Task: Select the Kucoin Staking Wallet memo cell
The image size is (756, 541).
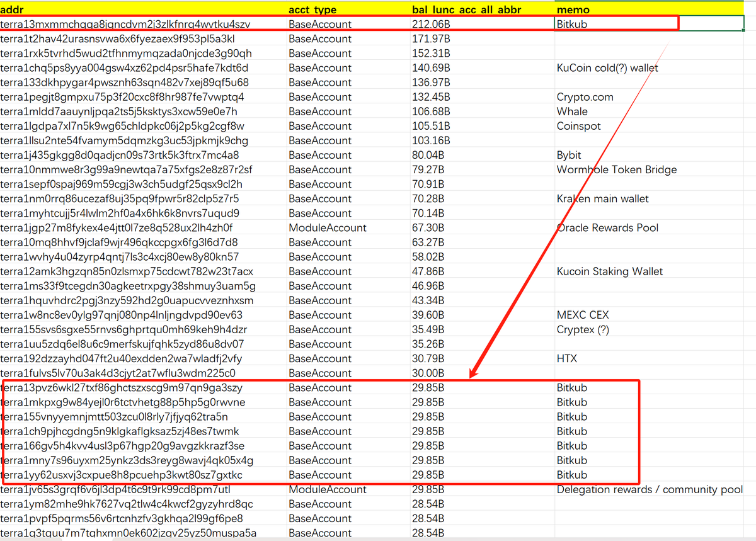Action: (649, 271)
